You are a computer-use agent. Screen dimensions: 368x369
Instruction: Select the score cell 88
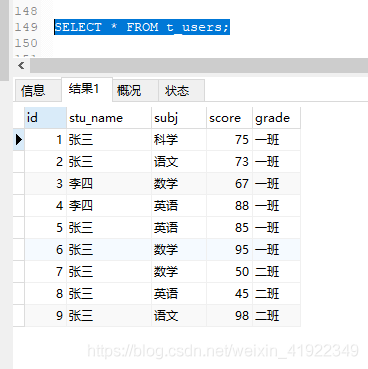(229, 206)
